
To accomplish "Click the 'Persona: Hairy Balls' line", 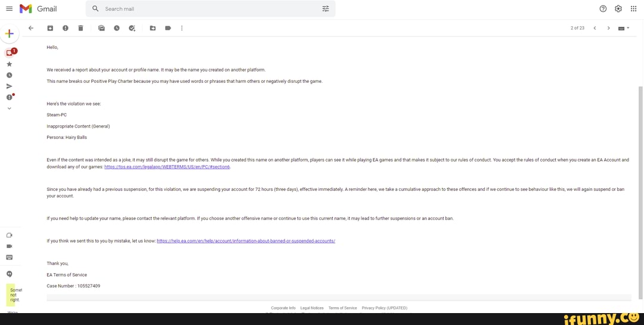I will (67, 137).
